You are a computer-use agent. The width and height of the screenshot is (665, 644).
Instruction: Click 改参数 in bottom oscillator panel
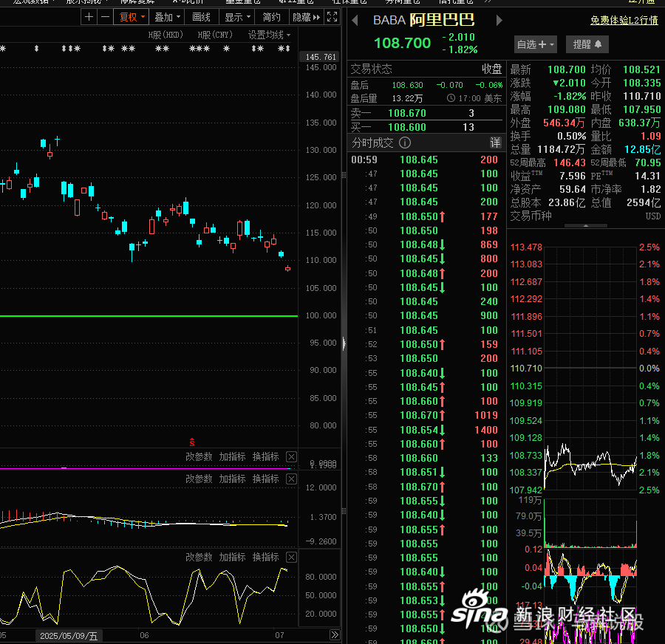point(199,557)
